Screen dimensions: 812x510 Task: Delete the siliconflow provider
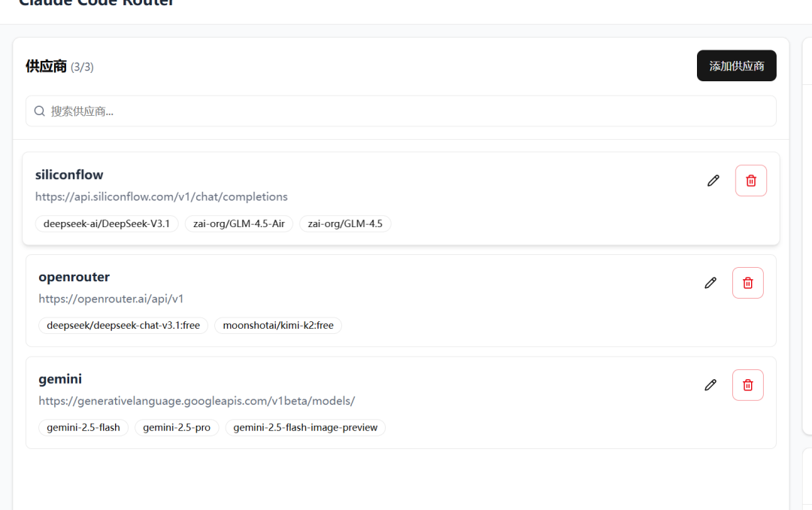pos(751,181)
